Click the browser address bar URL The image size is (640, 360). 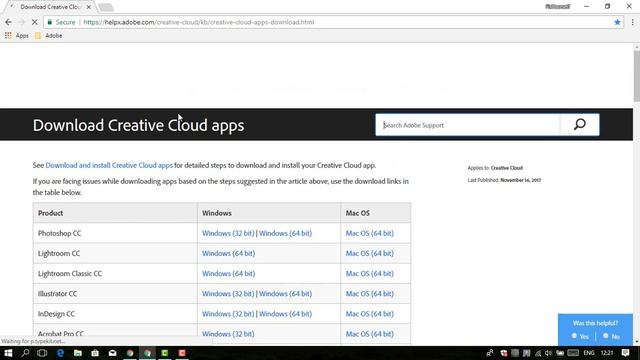[x=198, y=22]
